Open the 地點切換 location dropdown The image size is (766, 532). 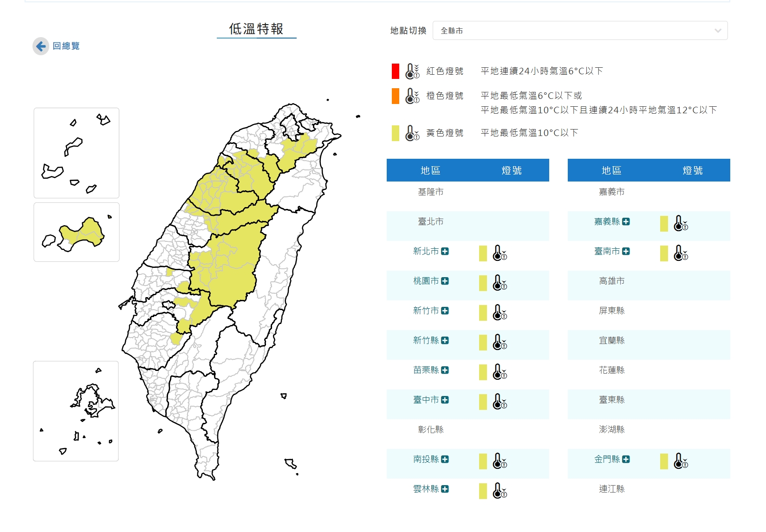click(x=580, y=31)
